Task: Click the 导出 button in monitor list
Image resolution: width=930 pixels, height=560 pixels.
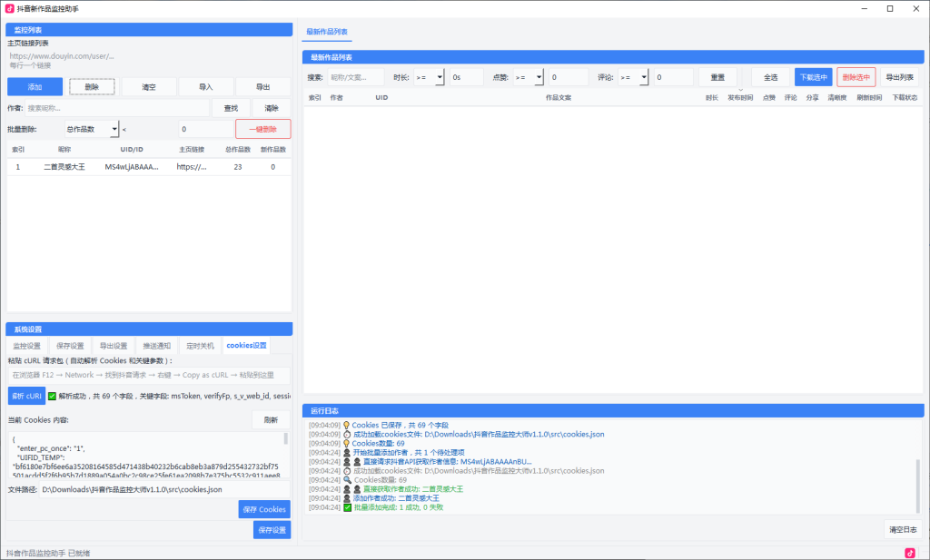Action: [x=262, y=86]
